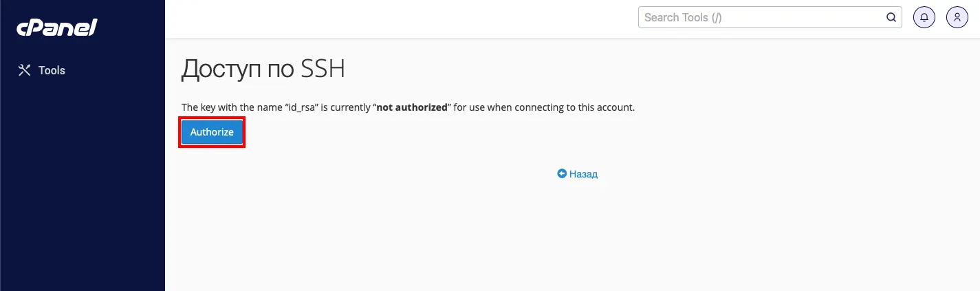Screen dimensions: 980x291
Task: Click the crossed wrench Tools icon
Action: 25,70
